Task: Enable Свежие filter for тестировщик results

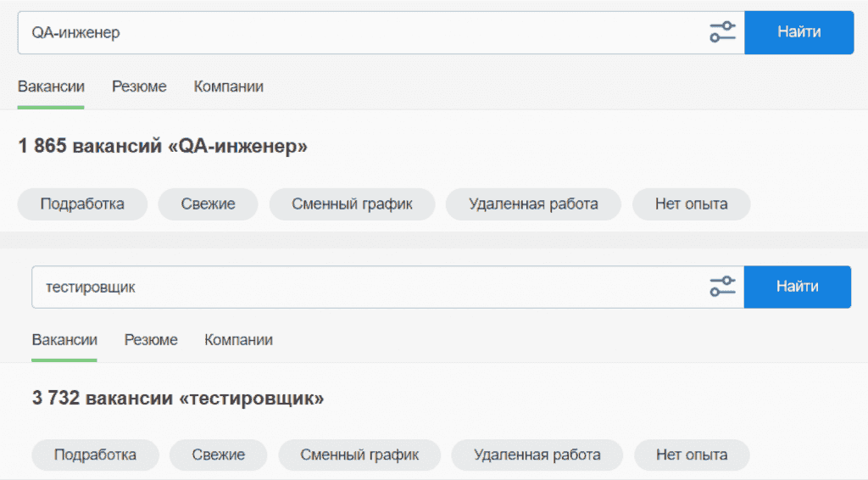Action: [x=219, y=455]
